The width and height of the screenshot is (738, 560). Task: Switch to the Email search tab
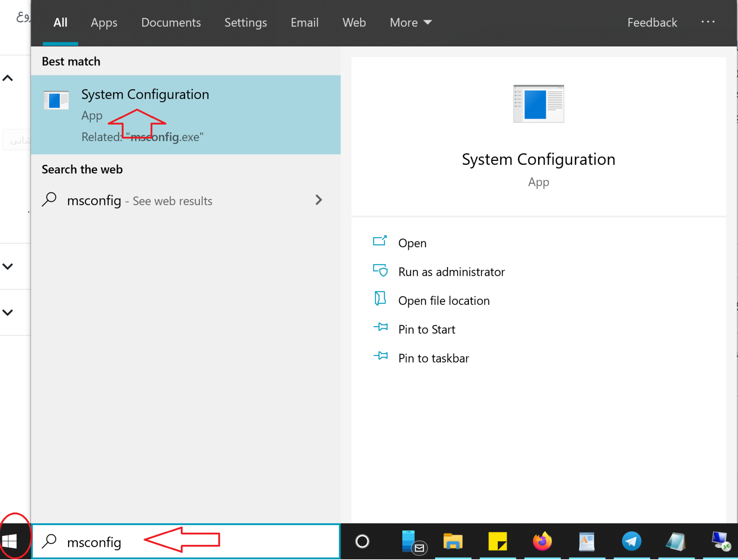pyautogui.click(x=304, y=23)
